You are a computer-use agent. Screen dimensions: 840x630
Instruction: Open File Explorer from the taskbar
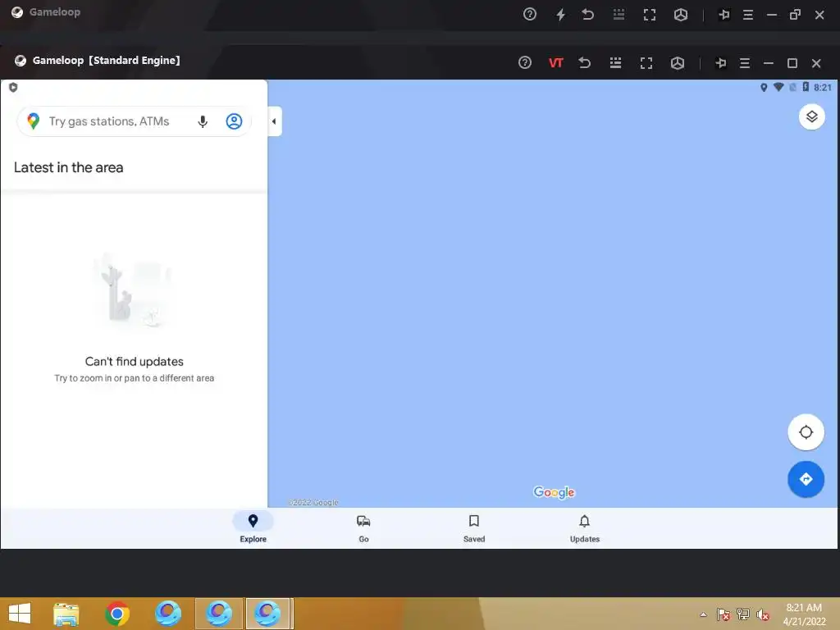(66, 614)
